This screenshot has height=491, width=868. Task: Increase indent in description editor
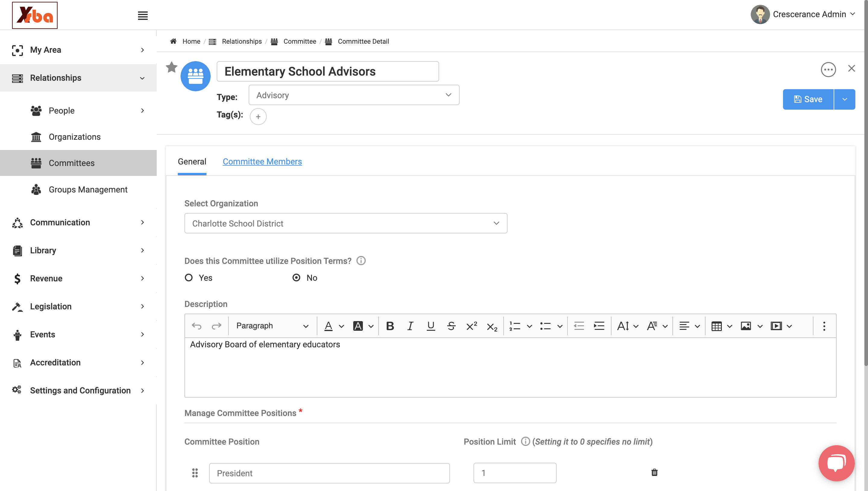point(599,326)
